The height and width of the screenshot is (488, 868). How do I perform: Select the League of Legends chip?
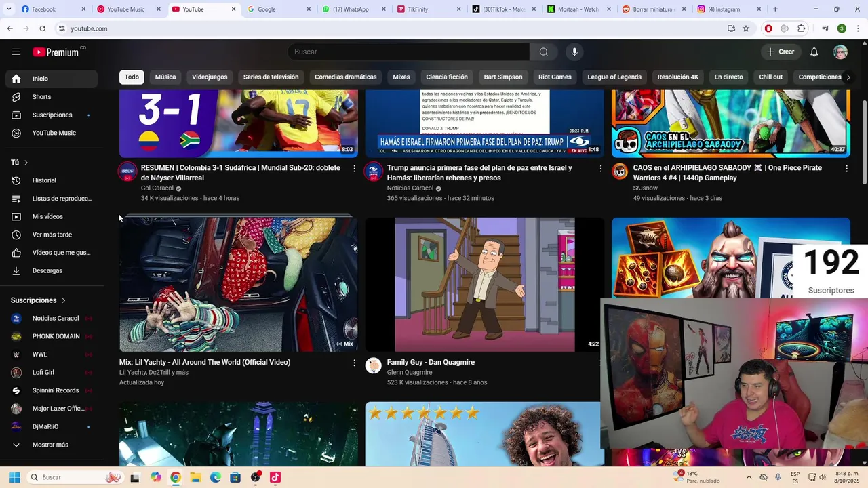[x=614, y=77]
